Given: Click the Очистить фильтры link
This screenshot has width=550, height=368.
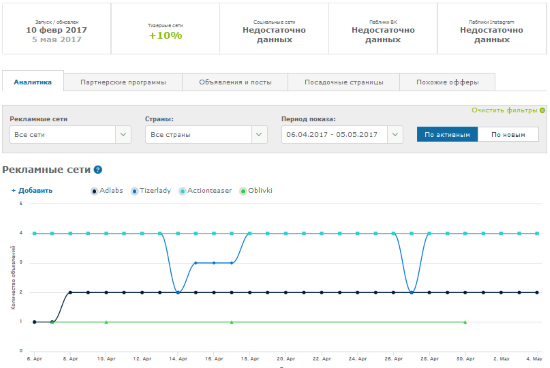Looking at the screenshot, I should pos(504,110).
